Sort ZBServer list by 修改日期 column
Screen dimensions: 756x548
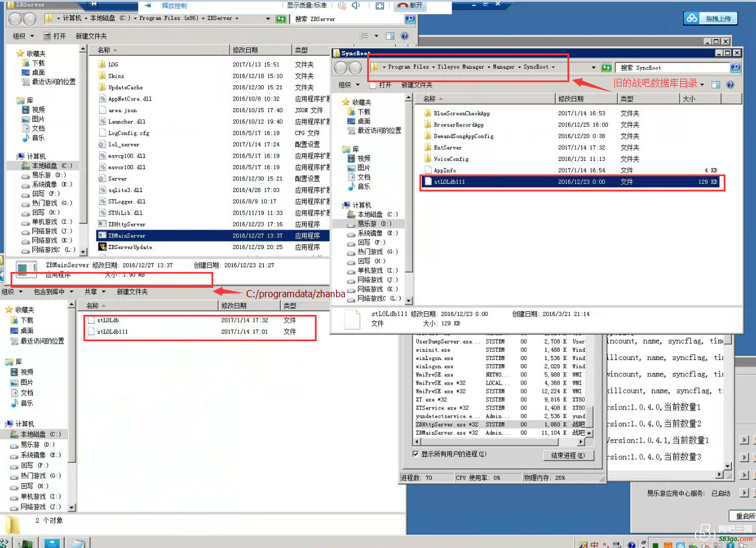(x=260, y=51)
